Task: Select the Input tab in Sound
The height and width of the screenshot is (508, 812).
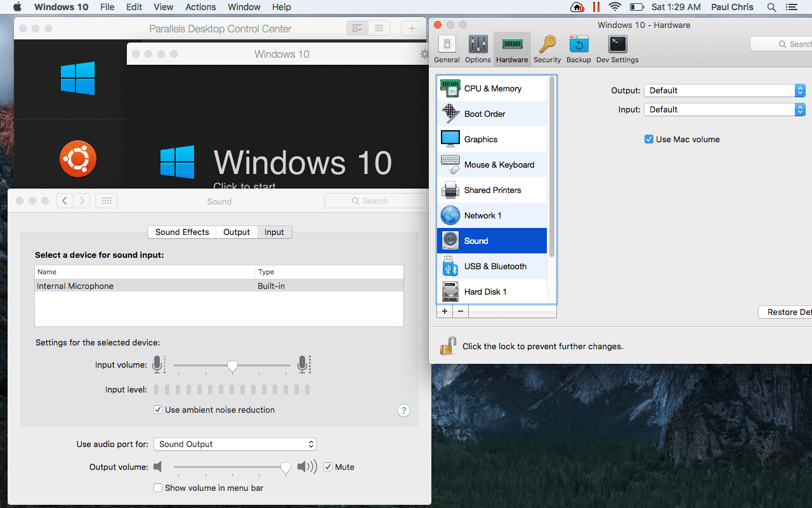Action: (274, 232)
